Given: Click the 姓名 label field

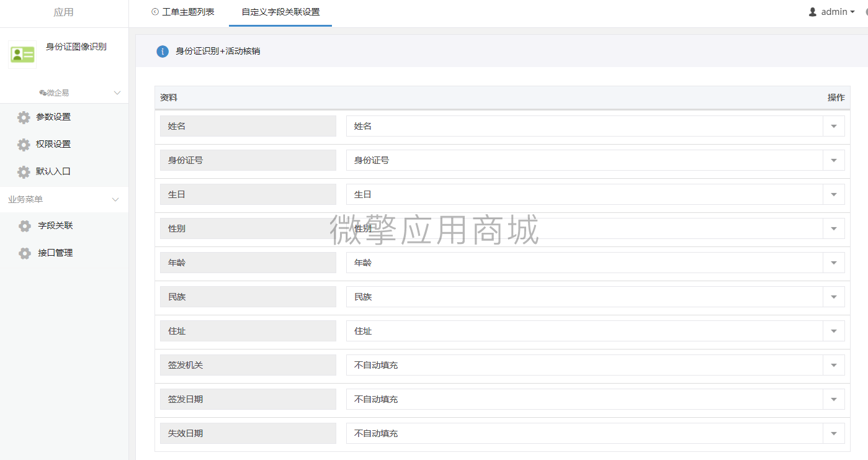Looking at the screenshot, I should pos(248,126).
